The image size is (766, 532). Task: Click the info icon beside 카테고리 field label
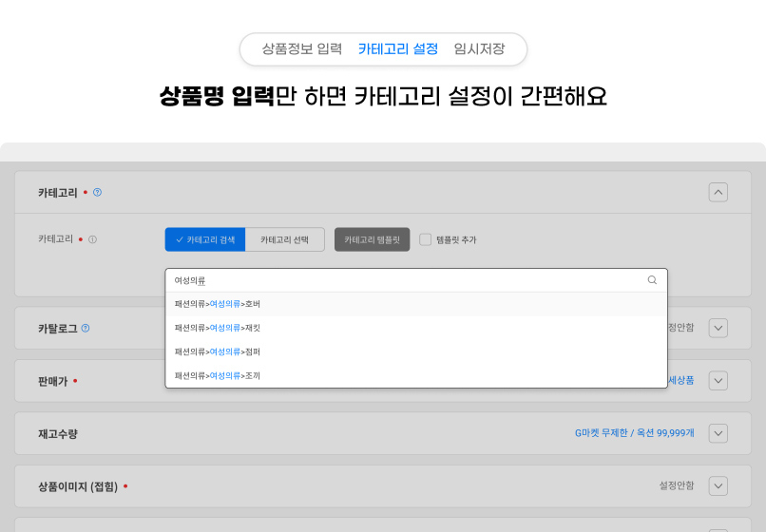click(92, 239)
